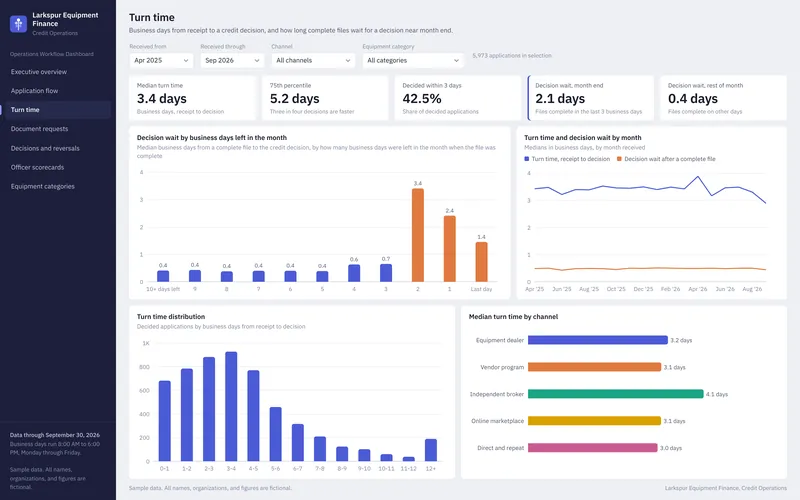Open Officer scorecards page
The width and height of the screenshot is (800, 500).
[37, 167]
